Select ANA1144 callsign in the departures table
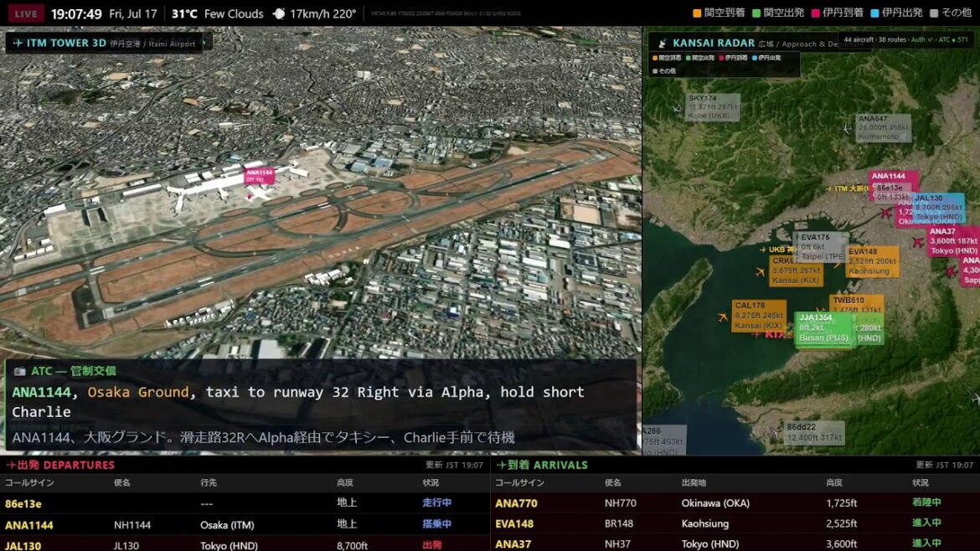This screenshot has height=551, width=980. [28, 525]
